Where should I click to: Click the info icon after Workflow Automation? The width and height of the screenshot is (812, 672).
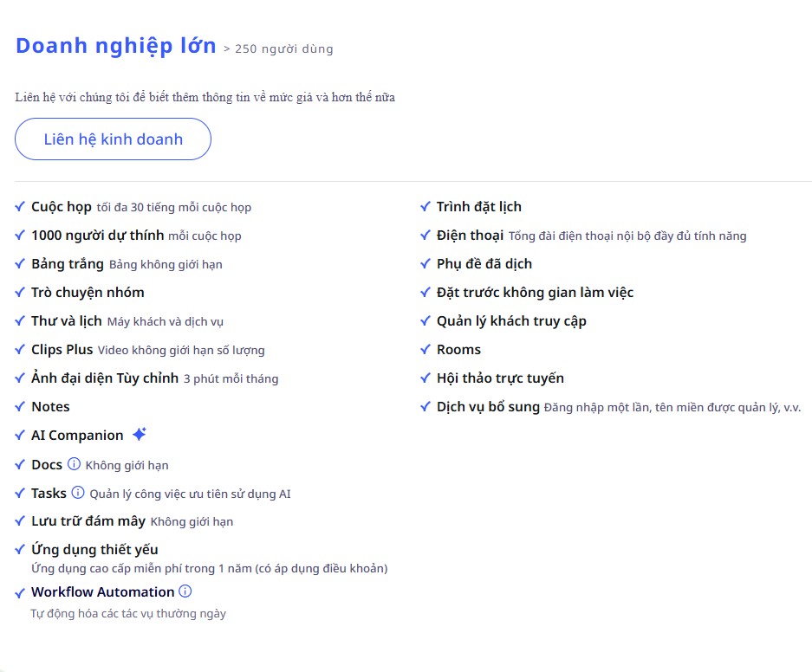185,591
